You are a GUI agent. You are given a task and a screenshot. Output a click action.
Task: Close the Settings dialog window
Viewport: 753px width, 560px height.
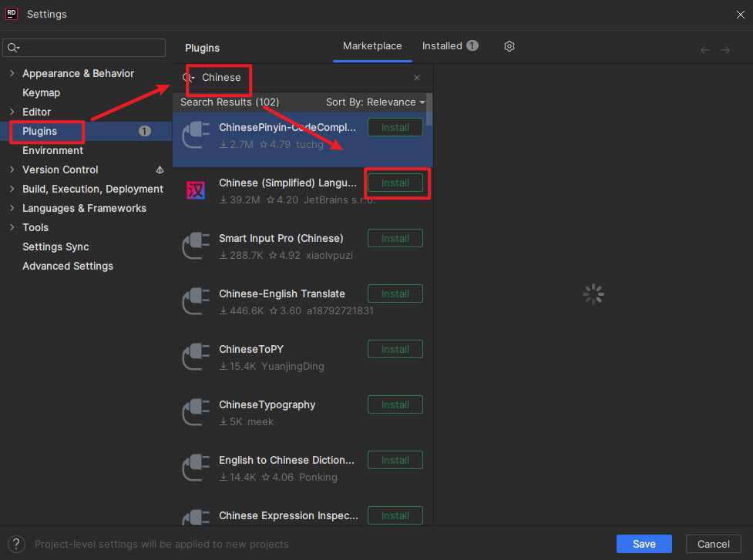[x=740, y=15]
